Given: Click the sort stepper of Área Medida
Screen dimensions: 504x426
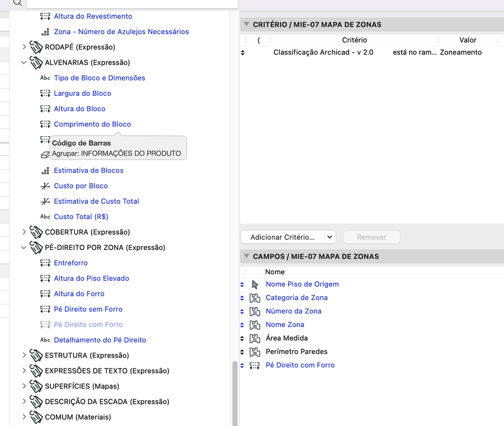Looking at the screenshot, I should [x=242, y=339].
